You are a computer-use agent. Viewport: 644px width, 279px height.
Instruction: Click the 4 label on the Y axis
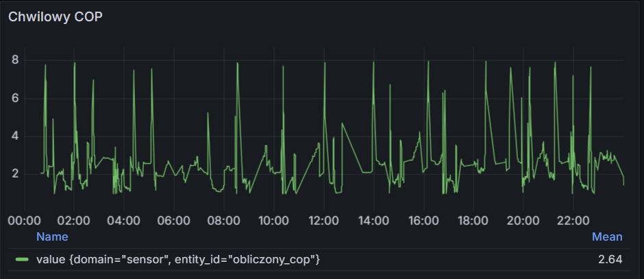pyautogui.click(x=14, y=136)
